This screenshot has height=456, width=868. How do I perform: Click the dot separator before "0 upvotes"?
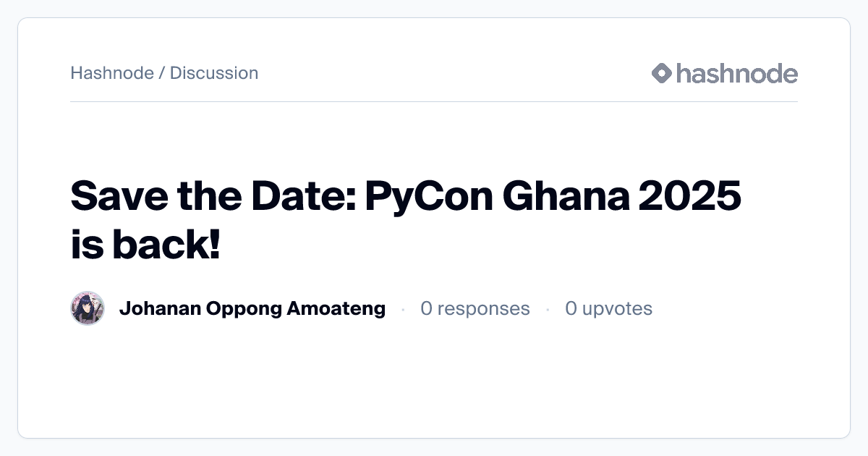coord(548,310)
